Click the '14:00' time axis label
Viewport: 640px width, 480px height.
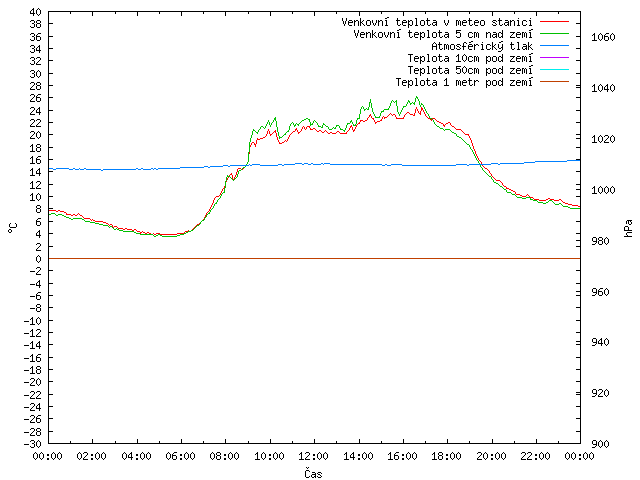358,456
